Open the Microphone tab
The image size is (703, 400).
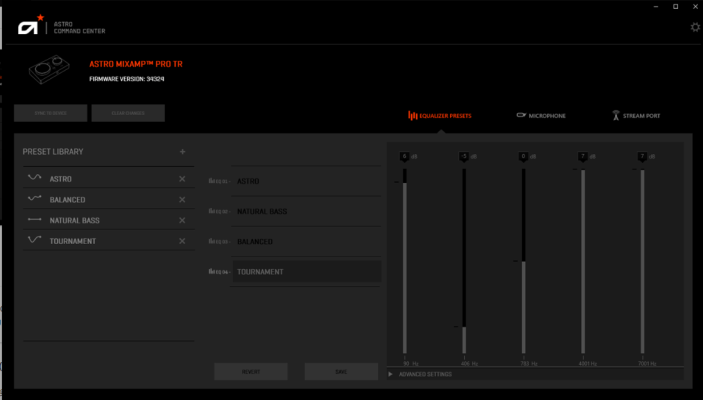click(541, 116)
